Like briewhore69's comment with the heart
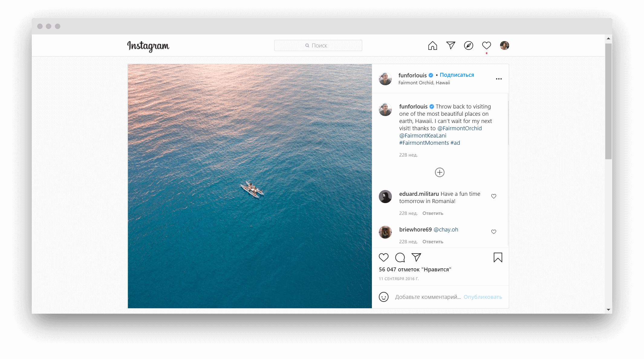 (493, 232)
